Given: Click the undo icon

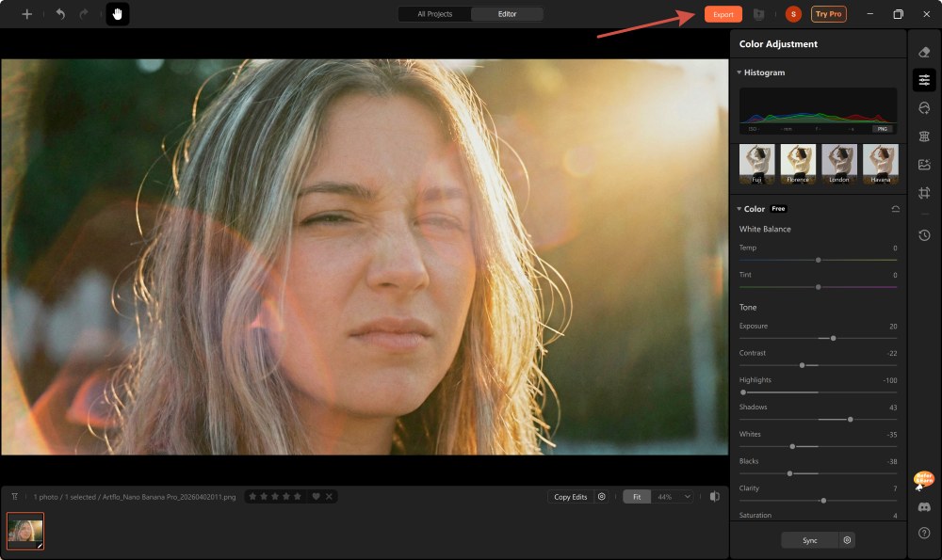Looking at the screenshot, I should coord(58,14).
